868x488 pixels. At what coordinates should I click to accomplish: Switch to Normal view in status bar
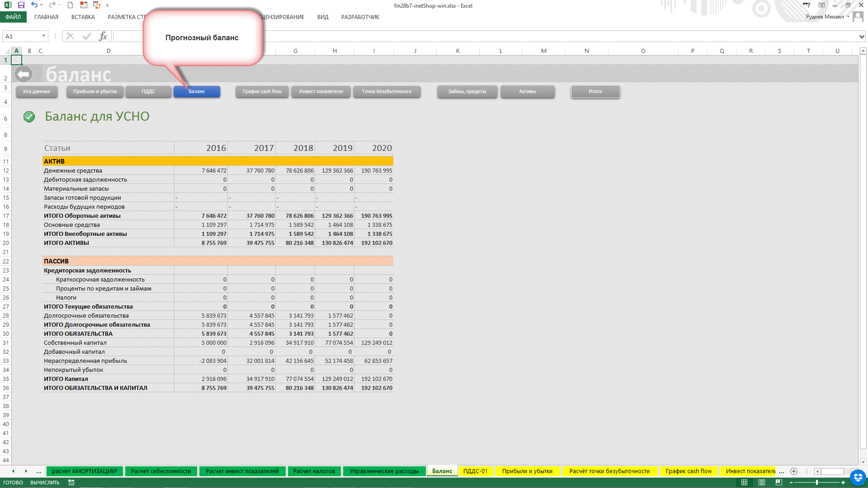coord(745,483)
